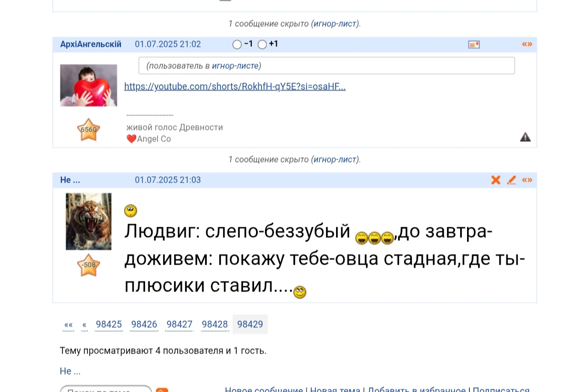Viewport: 568px width, 392px height.
Task: Go to previous page with « link
Action: pos(84,324)
